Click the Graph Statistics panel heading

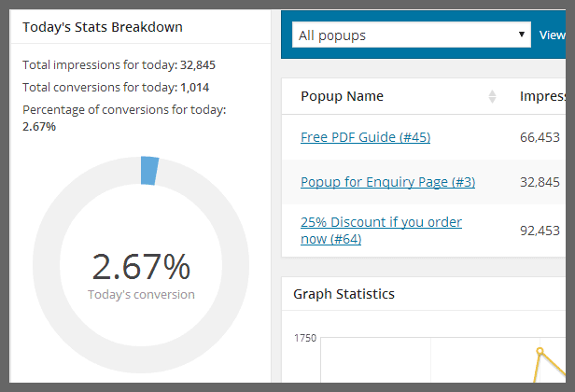tap(344, 294)
